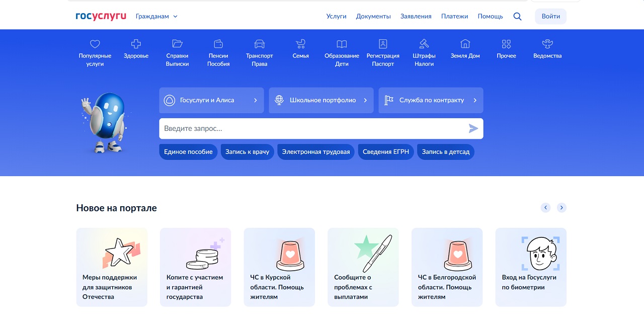Open the Семья stroller icon
Image resolution: width=644 pixels, height=329 pixels.
pyautogui.click(x=300, y=44)
